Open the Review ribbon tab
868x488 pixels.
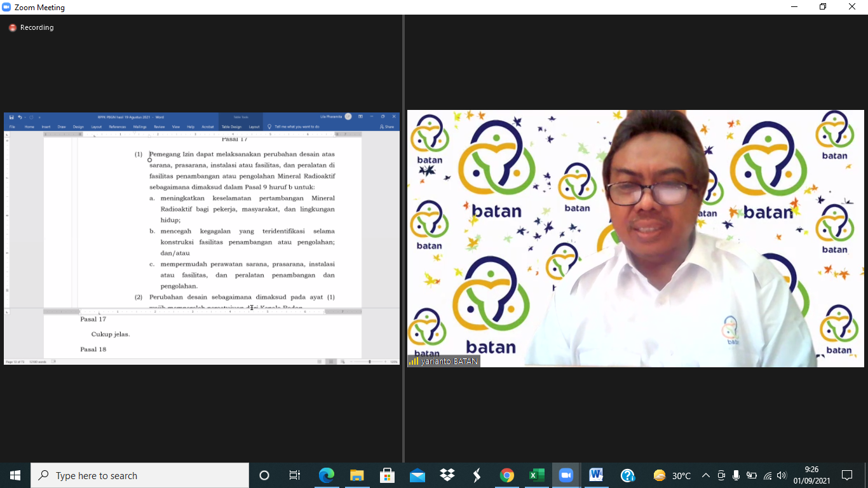159,126
